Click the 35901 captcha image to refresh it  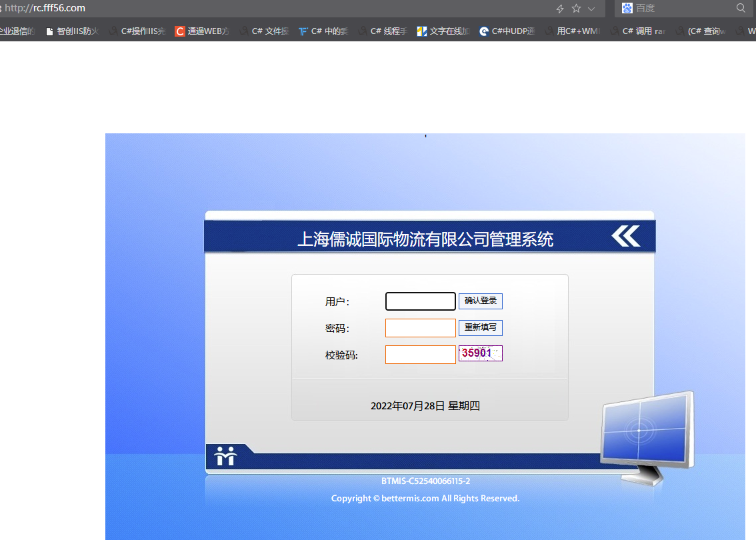[x=479, y=353]
